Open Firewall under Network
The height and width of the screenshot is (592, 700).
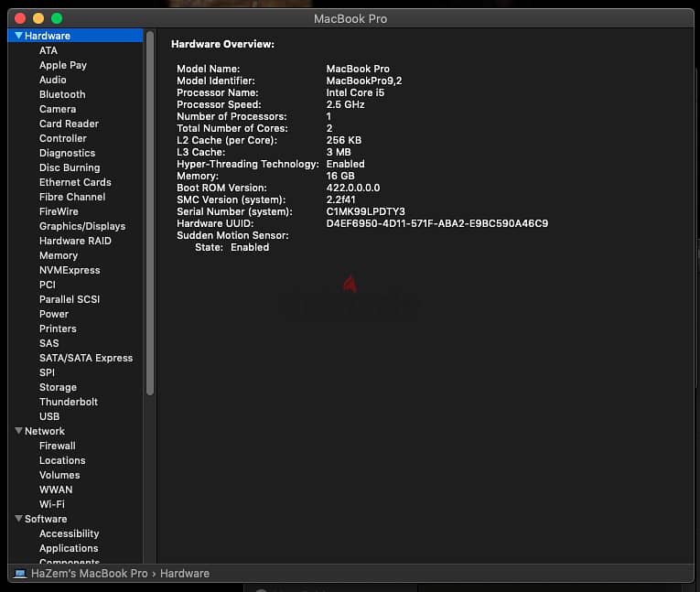[x=57, y=446]
